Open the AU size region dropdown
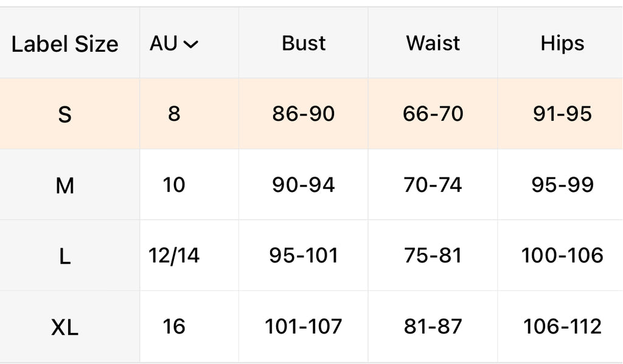The height and width of the screenshot is (364, 623). 174,44
